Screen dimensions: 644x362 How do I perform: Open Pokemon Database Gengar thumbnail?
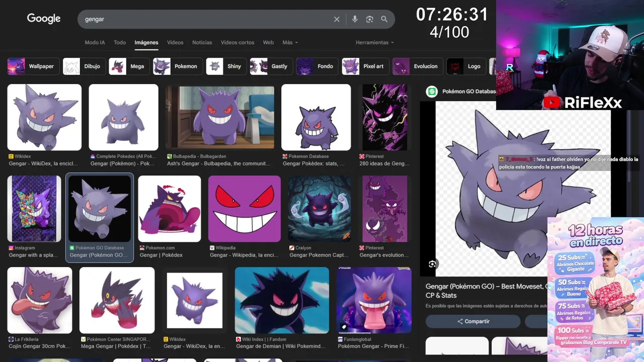(x=316, y=117)
